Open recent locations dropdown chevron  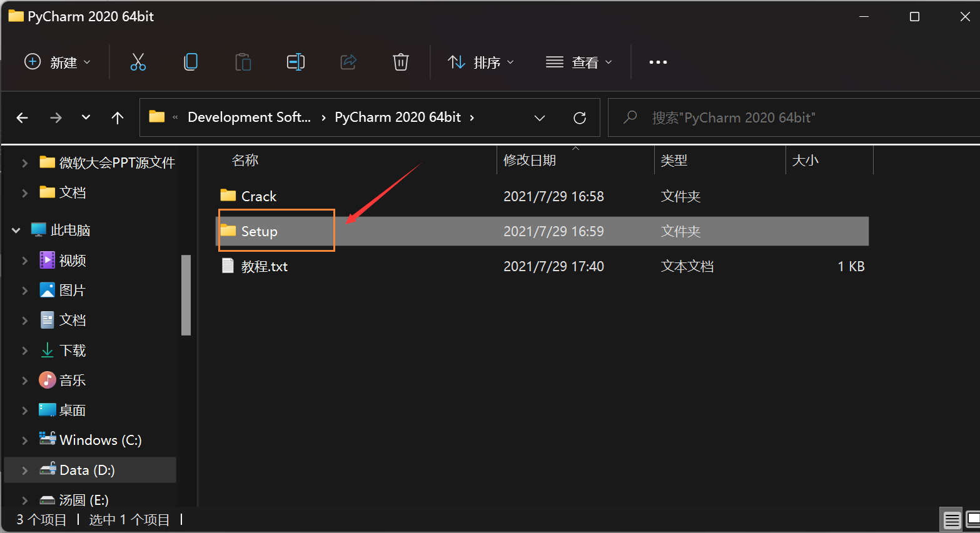pyautogui.click(x=86, y=117)
